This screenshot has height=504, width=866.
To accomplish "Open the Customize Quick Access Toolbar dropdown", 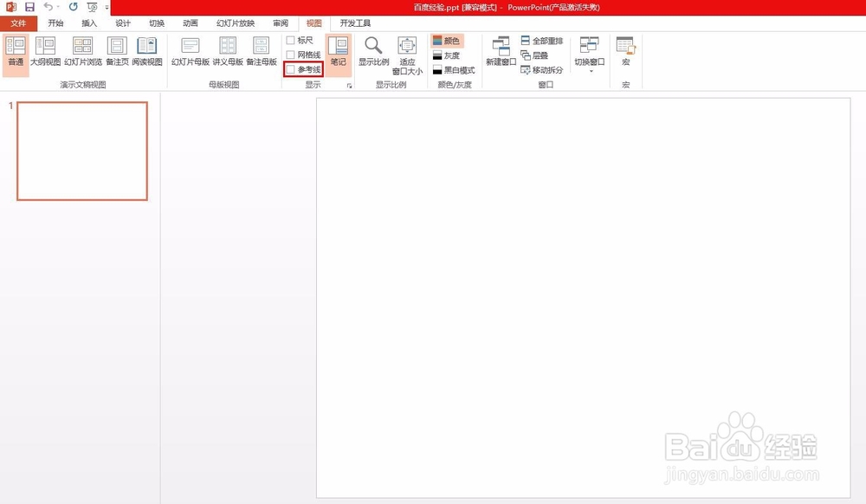I will coord(107,7).
